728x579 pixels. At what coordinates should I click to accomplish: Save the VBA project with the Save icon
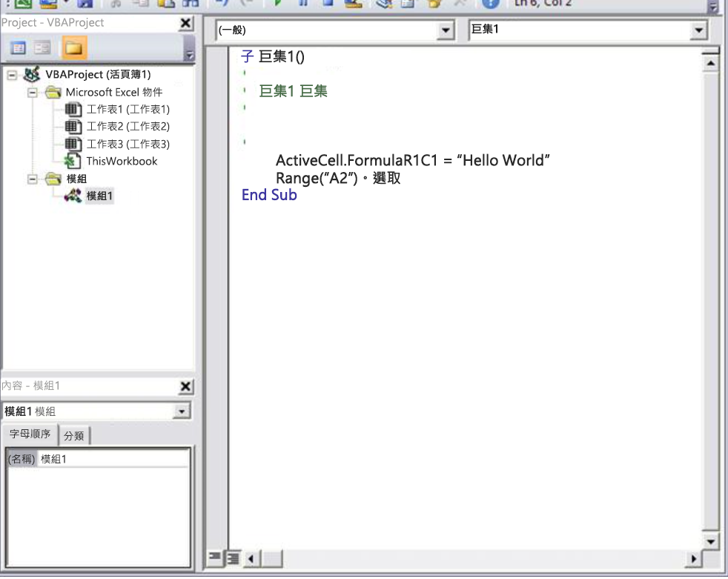point(86,5)
